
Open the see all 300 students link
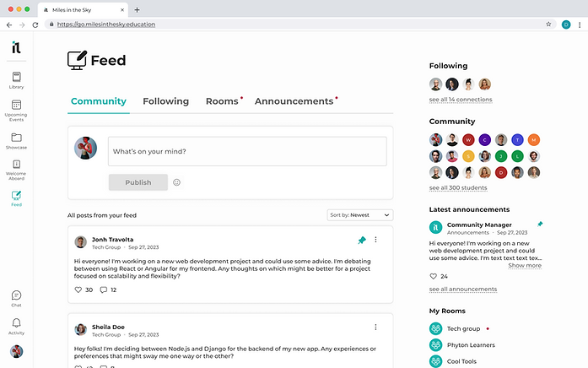[460, 187]
